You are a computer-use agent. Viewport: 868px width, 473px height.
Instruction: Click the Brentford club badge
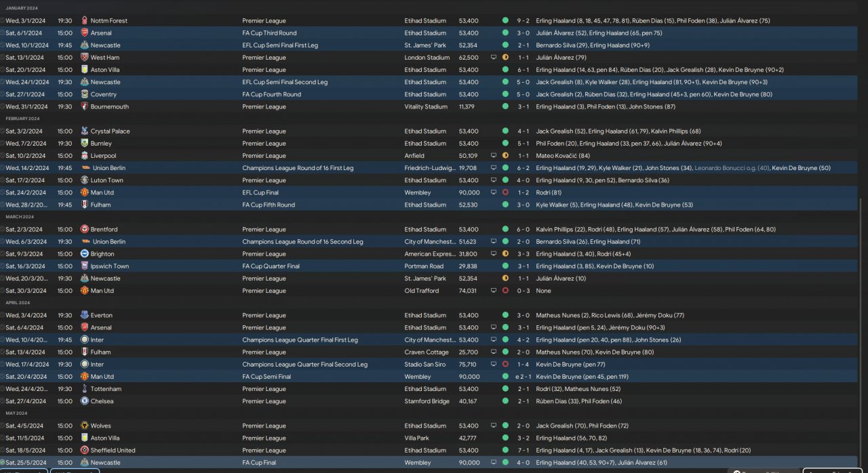(x=84, y=229)
